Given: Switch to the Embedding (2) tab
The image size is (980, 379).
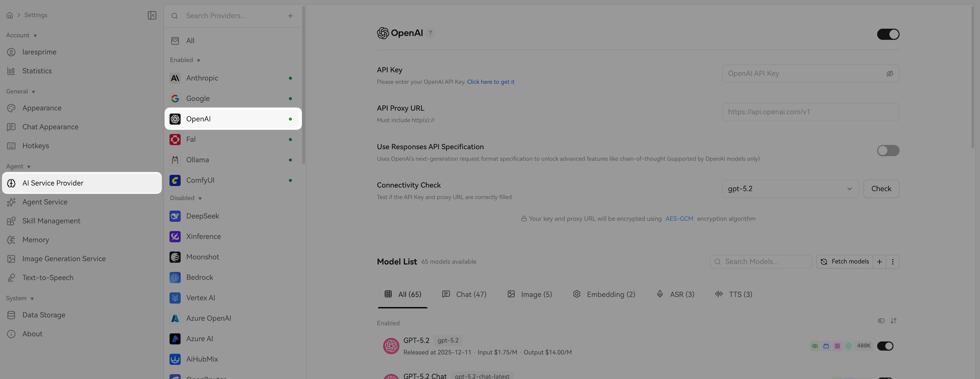Looking at the screenshot, I should click(604, 295).
